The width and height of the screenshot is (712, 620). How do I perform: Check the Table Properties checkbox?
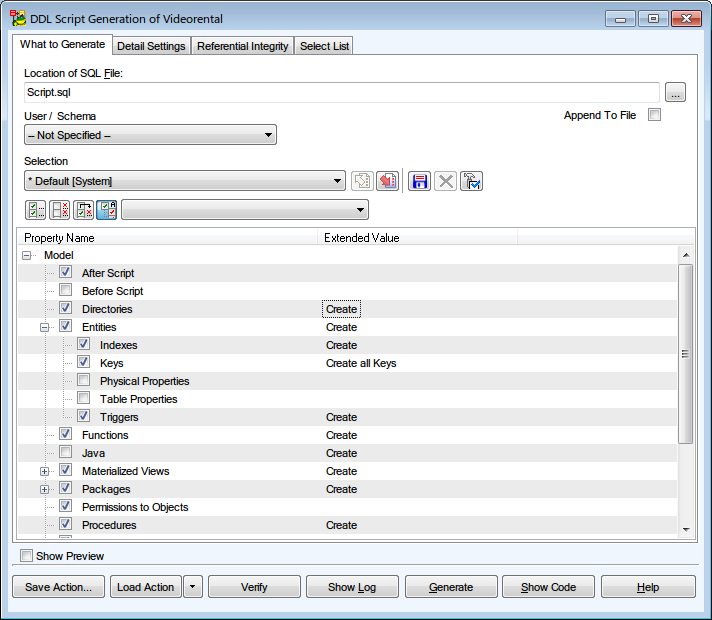tap(84, 398)
